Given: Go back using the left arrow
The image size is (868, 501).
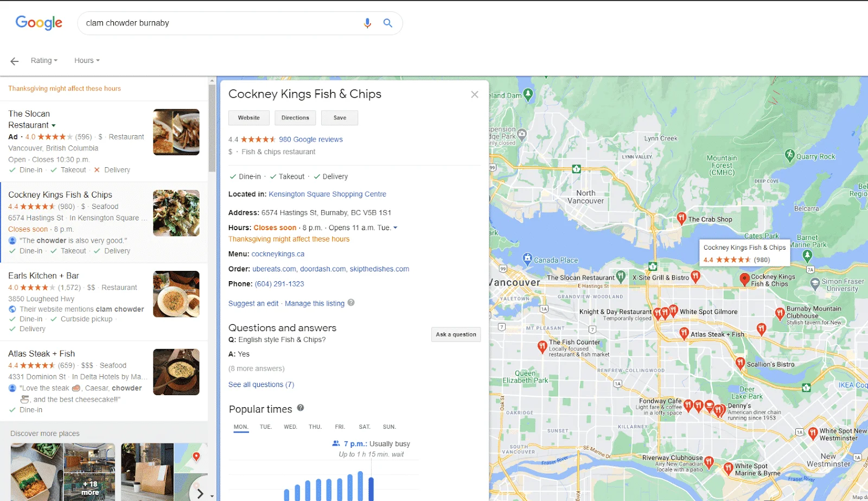Looking at the screenshot, I should pos(15,61).
